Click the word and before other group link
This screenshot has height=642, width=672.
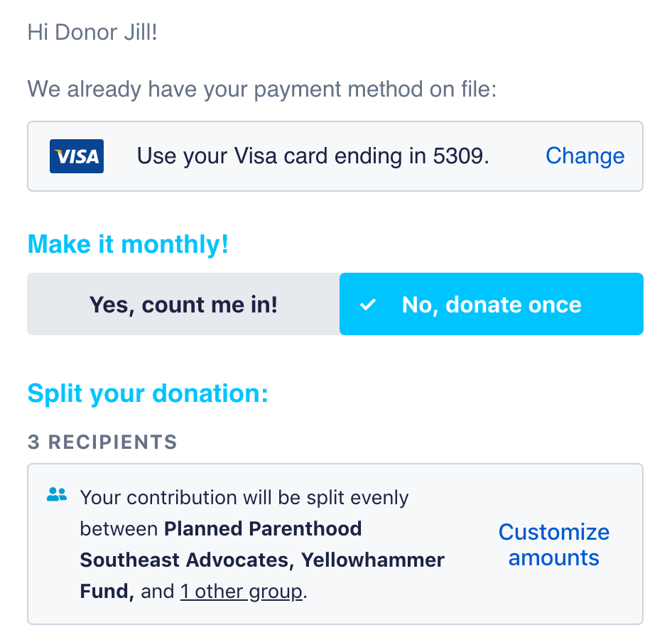pyautogui.click(x=157, y=592)
